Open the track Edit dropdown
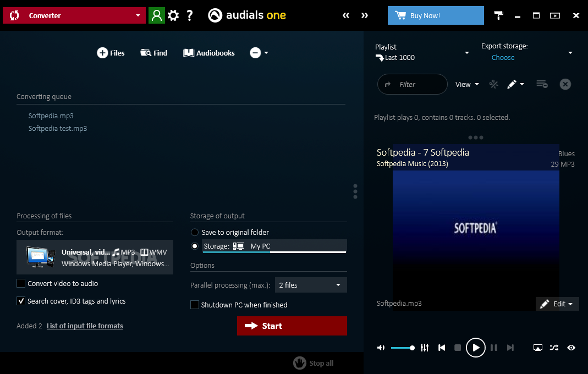Viewport: 588px width, 374px height. coord(557,304)
